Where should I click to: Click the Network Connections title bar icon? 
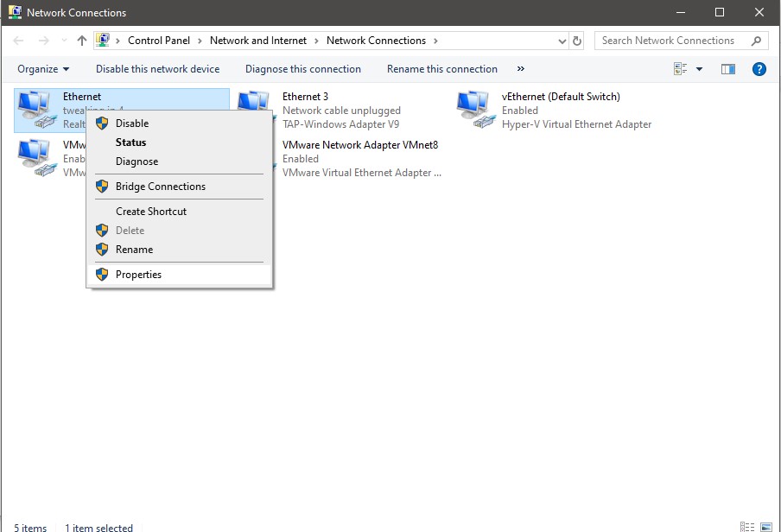[15, 12]
